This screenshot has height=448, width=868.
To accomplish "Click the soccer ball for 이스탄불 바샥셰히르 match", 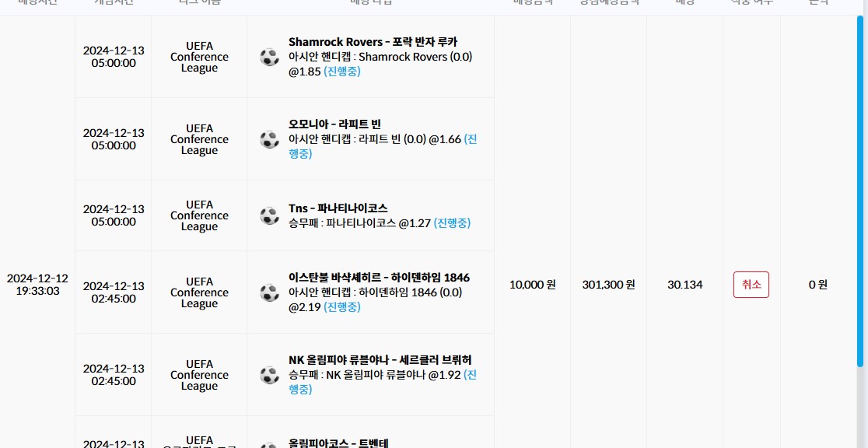I will tap(269, 292).
